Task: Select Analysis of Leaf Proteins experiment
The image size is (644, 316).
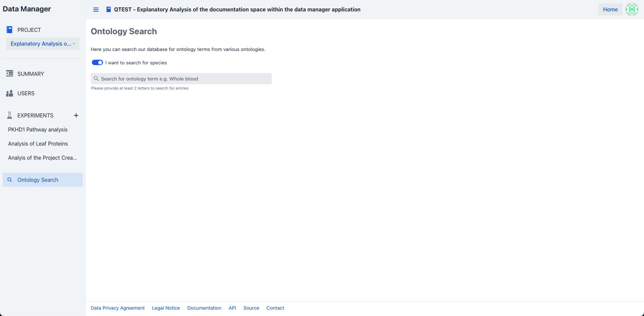Action: click(x=38, y=144)
